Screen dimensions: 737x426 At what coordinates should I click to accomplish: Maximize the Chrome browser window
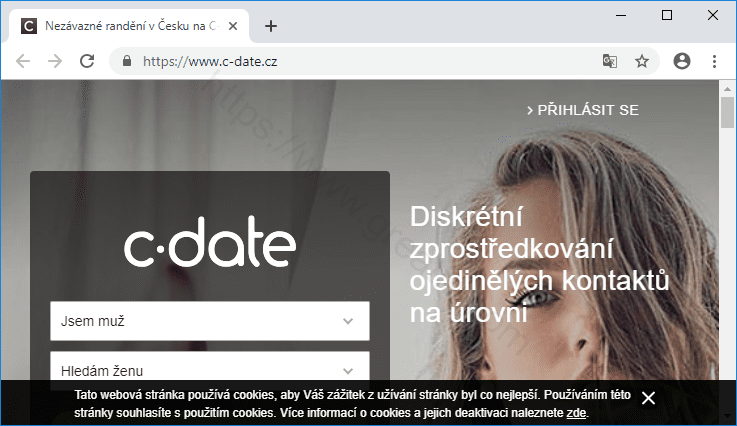pyautogui.click(x=667, y=14)
